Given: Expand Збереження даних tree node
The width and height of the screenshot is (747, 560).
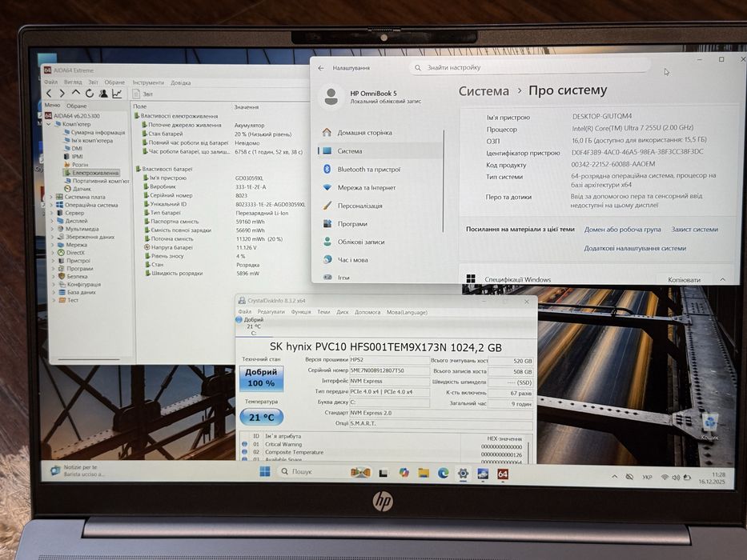Looking at the screenshot, I should click(x=51, y=237).
